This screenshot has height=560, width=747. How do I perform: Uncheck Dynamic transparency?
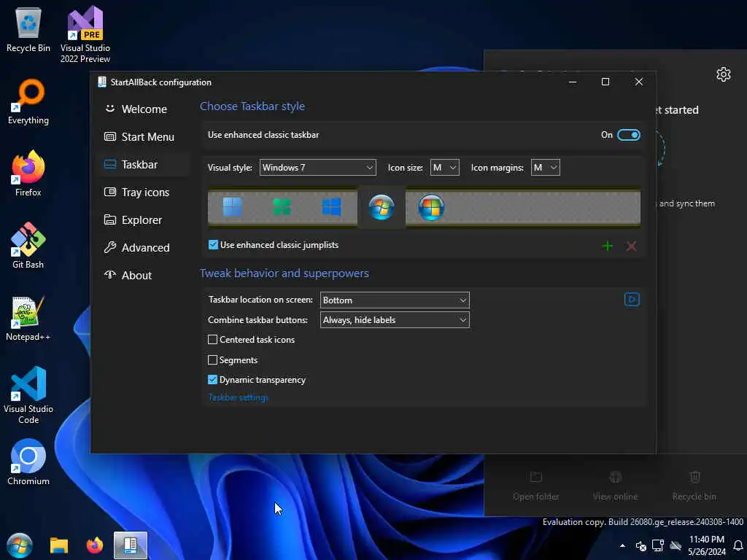(x=212, y=379)
